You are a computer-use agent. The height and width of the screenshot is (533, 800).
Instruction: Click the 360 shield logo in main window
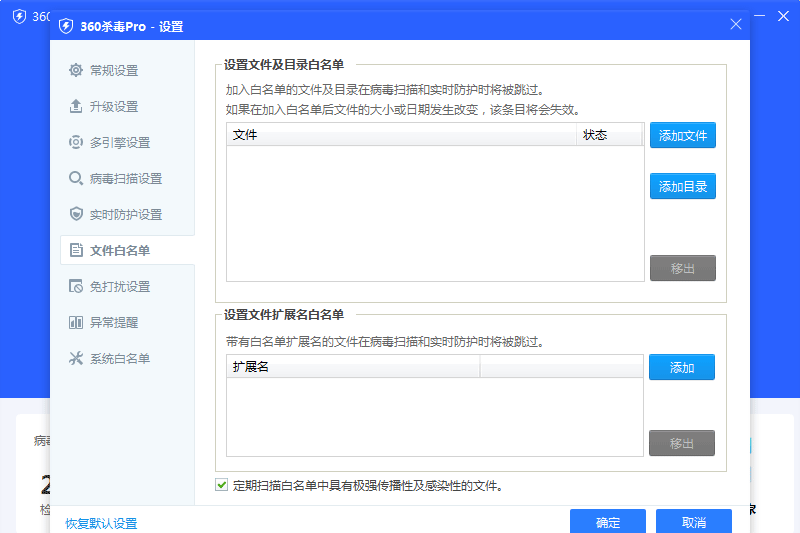(19, 16)
